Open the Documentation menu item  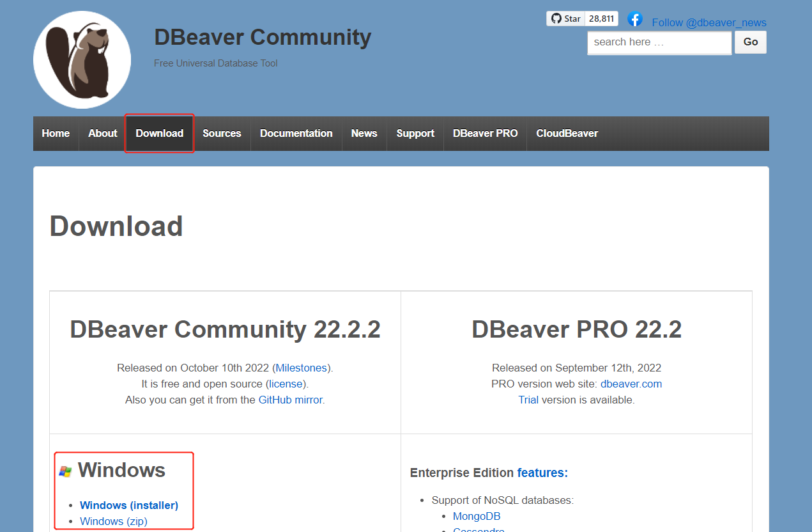coord(296,134)
